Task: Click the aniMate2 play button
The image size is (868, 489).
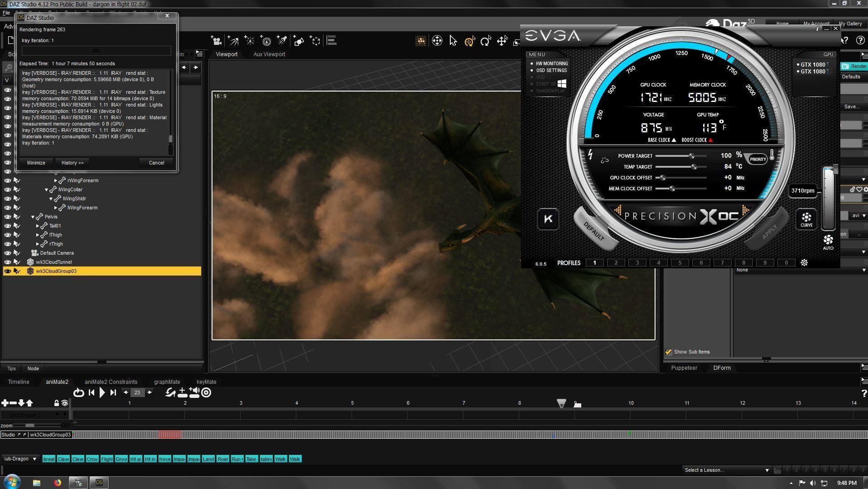Action: click(102, 392)
